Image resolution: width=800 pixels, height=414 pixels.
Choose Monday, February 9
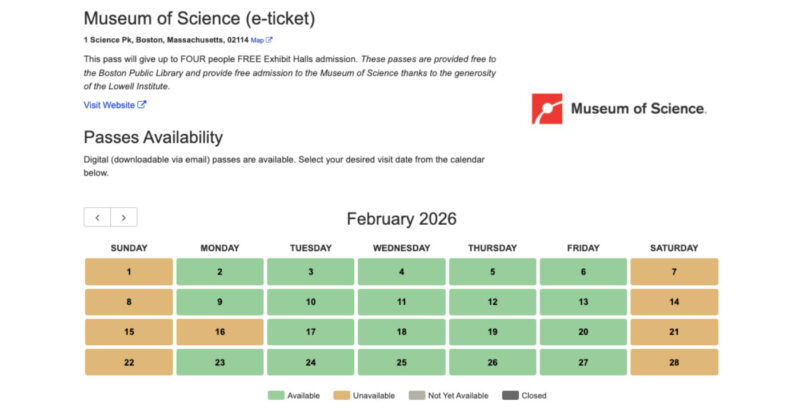coord(220,302)
